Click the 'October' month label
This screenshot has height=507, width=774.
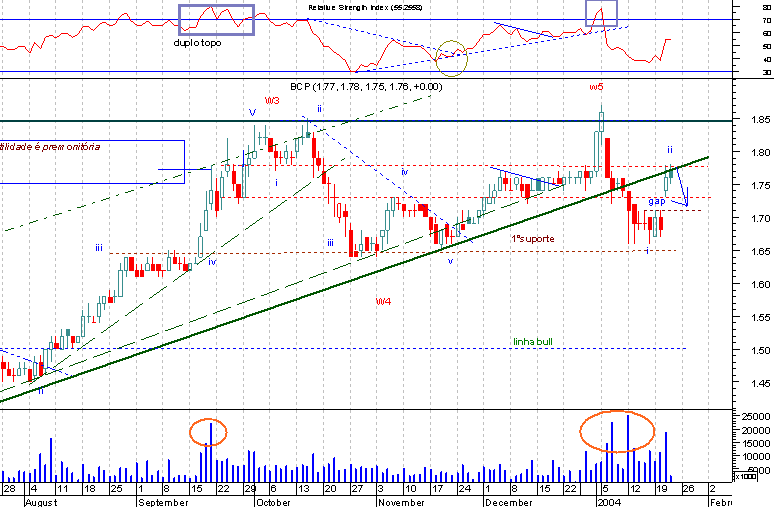coord(273,502)
